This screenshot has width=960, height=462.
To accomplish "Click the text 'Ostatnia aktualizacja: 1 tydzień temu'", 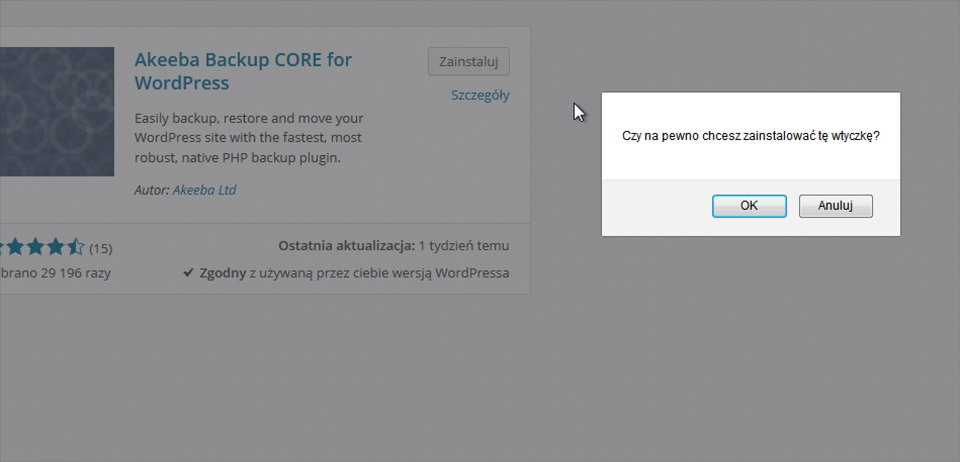I will [394, 246].
